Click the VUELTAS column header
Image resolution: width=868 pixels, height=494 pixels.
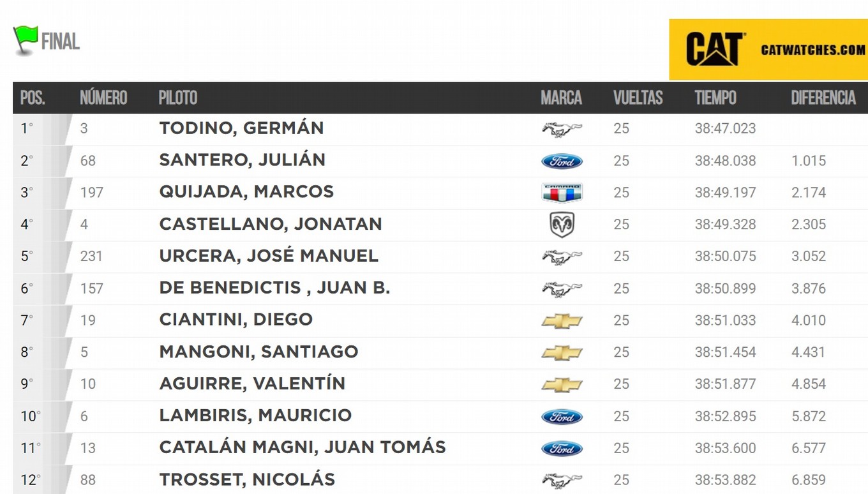[x=638, y=98]
